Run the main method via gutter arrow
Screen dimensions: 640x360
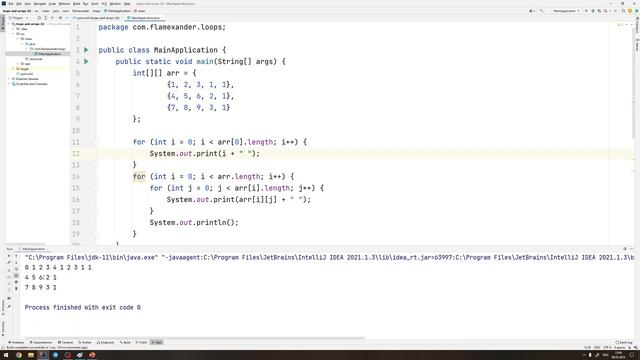tap(86, 61)
